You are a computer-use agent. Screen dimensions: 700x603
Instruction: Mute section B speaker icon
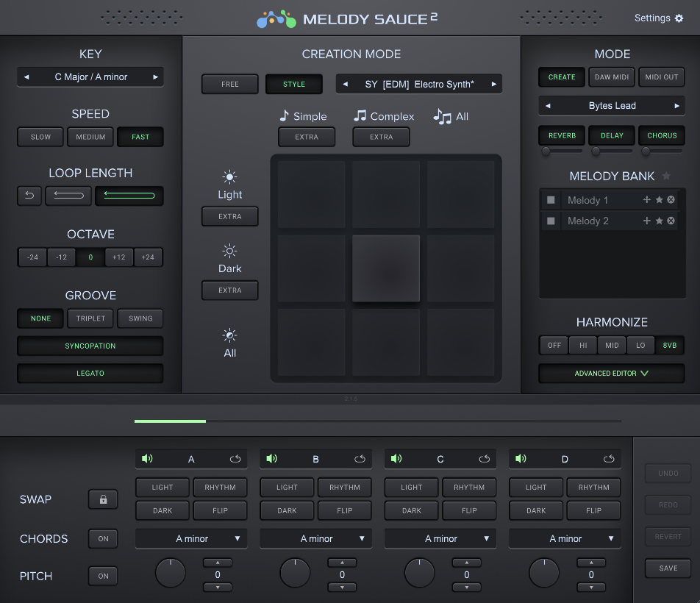[x=271, y=458]
